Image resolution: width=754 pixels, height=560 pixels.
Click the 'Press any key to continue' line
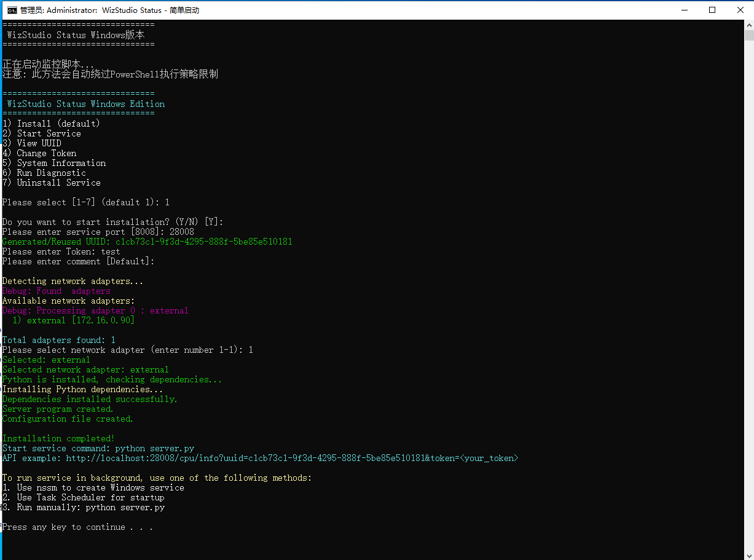tap(77, 527)
